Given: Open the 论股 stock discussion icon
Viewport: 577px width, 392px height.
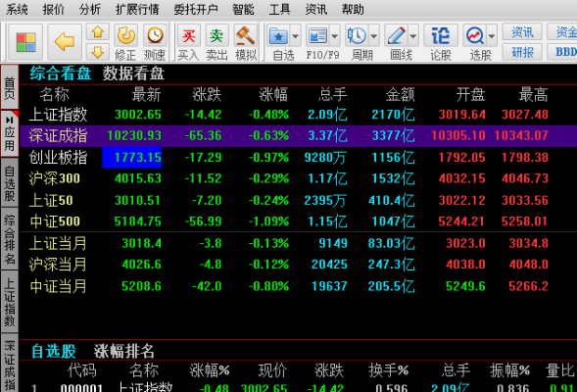Looking at the screenshot, I should [x=441, y=42].
